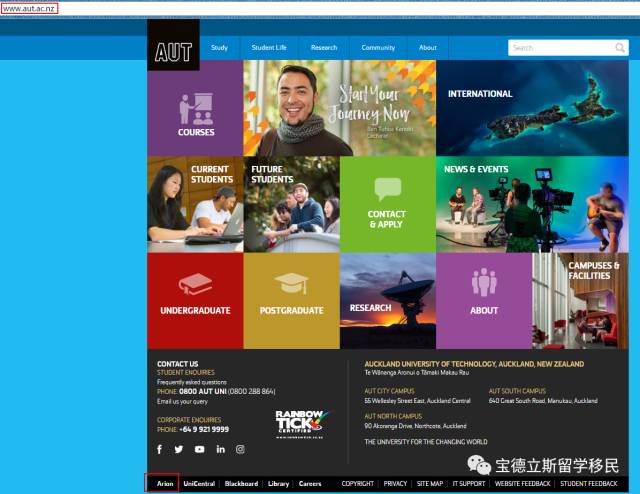Click phone number +64 9 921 9999
The image size is (640, 494).
pyautogui.click(x=204, y=429)
